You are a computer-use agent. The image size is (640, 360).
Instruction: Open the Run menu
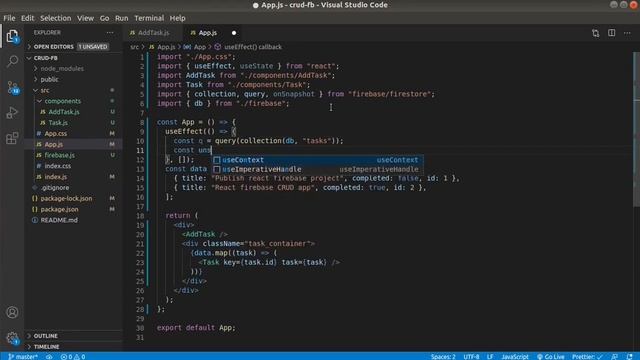coord(121,18)
